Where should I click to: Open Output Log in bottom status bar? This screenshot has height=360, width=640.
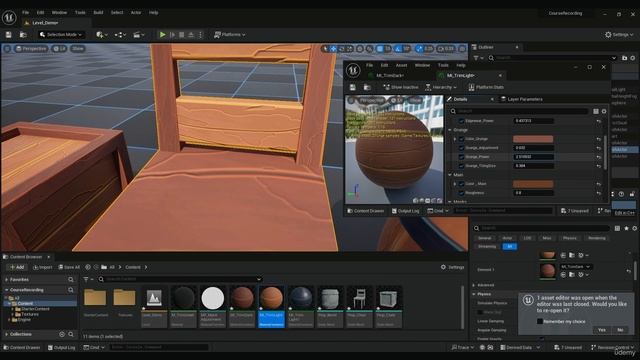pyautogui.click(x=62, y=348)
